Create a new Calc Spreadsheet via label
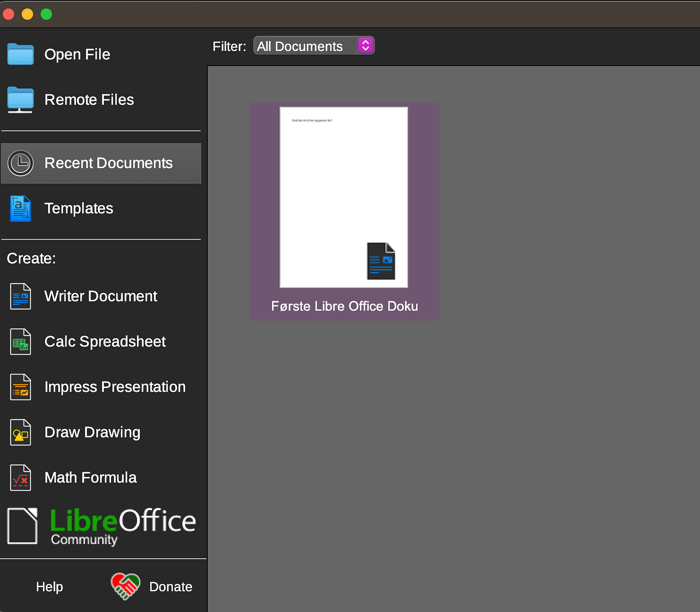This screenshot has height=612, width=700. pos(105,342)
